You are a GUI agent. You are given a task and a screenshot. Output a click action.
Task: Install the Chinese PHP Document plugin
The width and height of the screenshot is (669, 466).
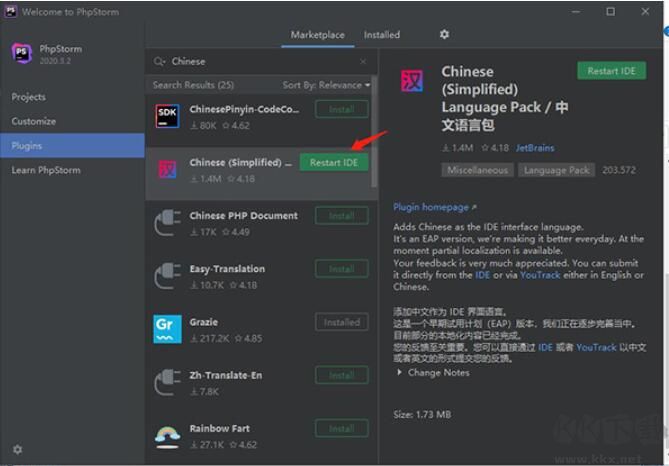(x=341, y=216)
